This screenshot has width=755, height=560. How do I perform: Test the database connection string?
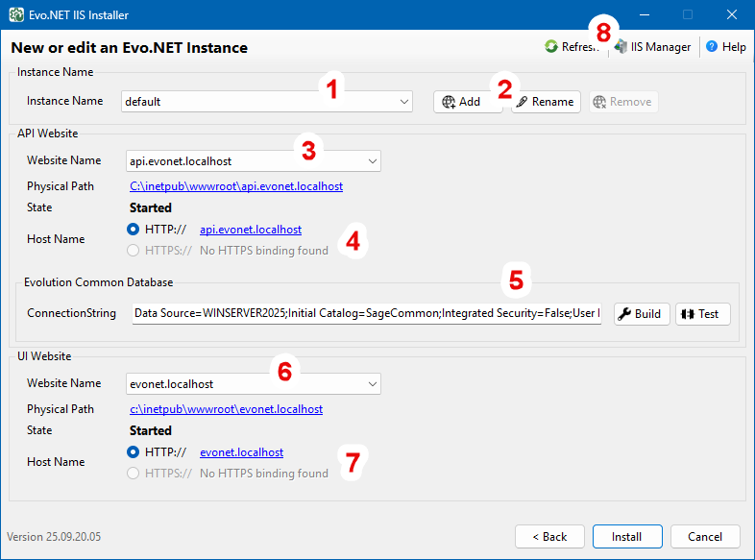[702, 314]
